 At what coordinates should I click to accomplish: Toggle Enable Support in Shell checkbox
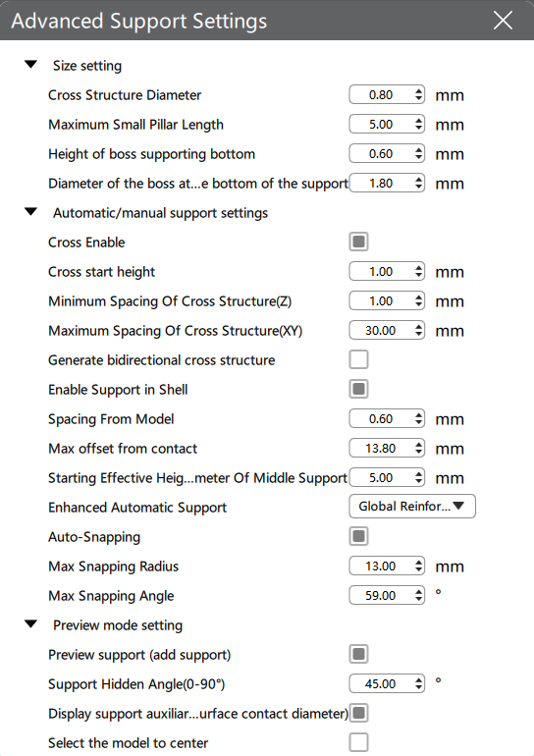coord(358,389)
